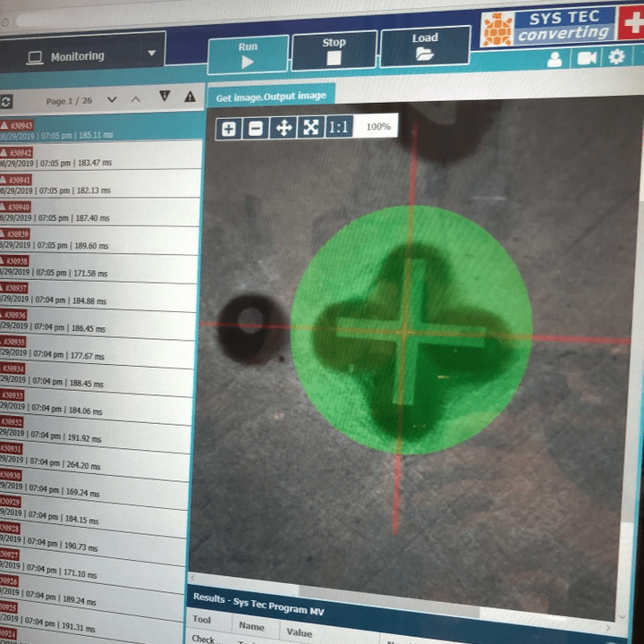Reset image zoom to 1:1
Screen dimensions: 644x644
pos(338,127)
